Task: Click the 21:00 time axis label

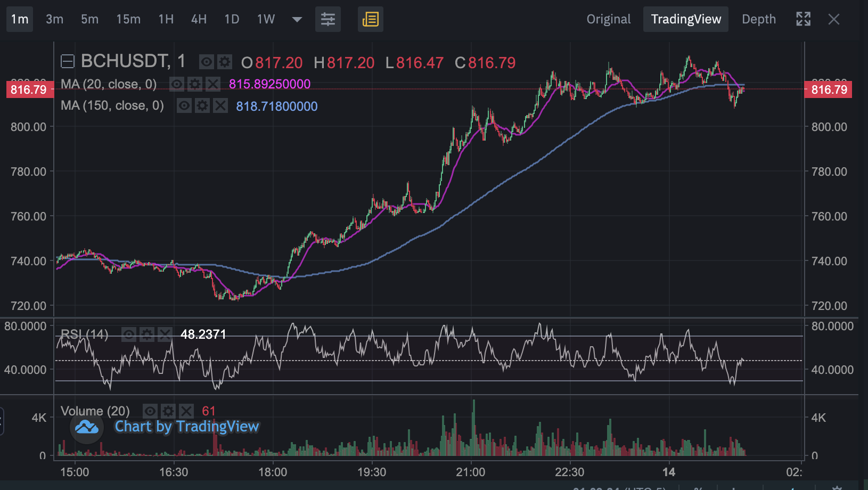Action: (x=471, y=472)
